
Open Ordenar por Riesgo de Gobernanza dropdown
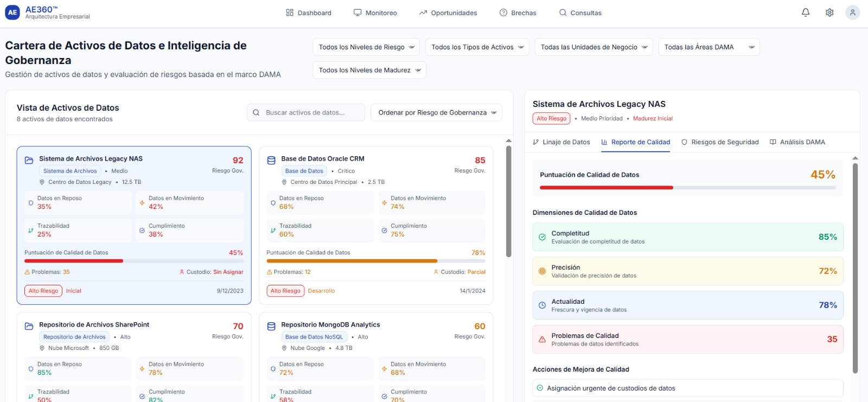click(436, 113)
